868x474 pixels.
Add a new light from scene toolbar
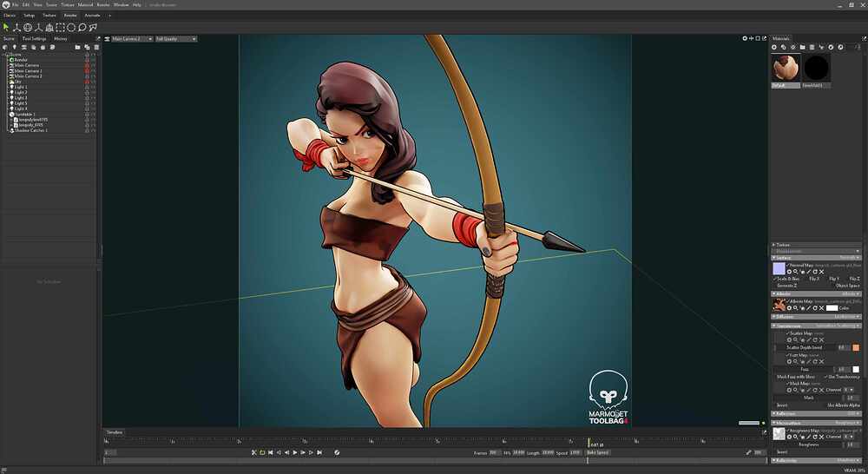point(15,47)
